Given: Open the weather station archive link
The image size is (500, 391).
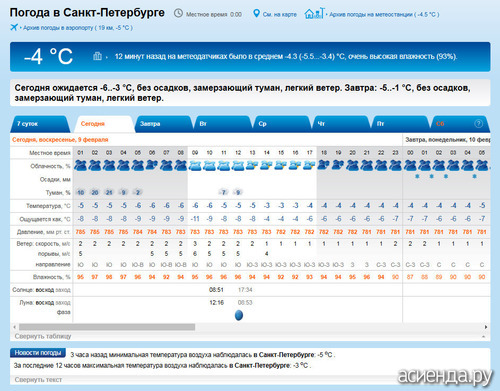Looking at the screenshot, I should (x=384, y=14).
